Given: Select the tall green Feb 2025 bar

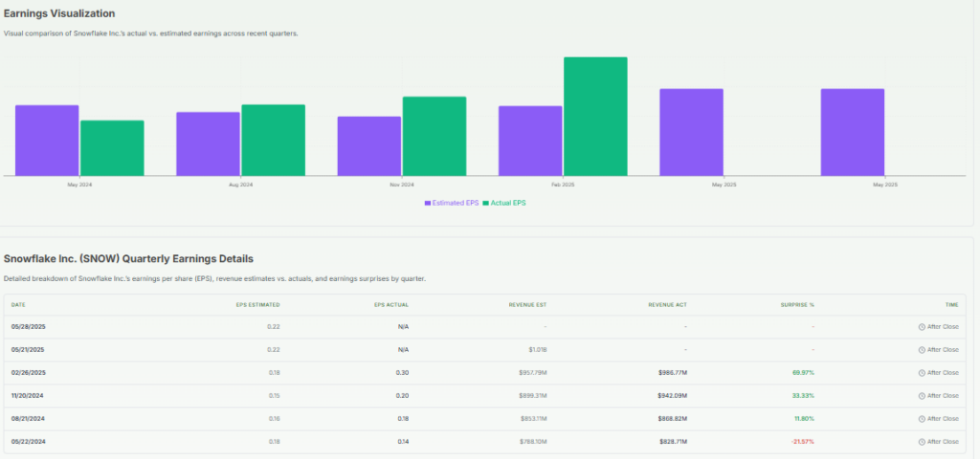Looking at the screenshot, I should pyautogui.click(x=595, y=117).
